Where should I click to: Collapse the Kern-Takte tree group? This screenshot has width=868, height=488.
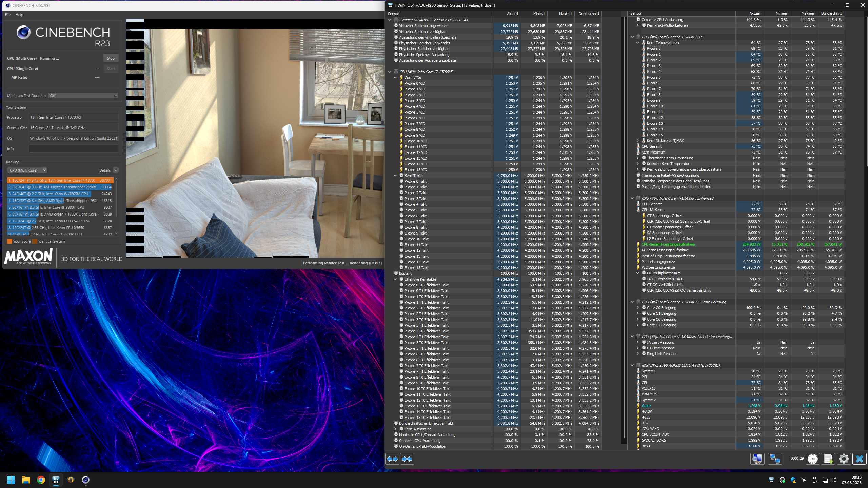point(395,176)
